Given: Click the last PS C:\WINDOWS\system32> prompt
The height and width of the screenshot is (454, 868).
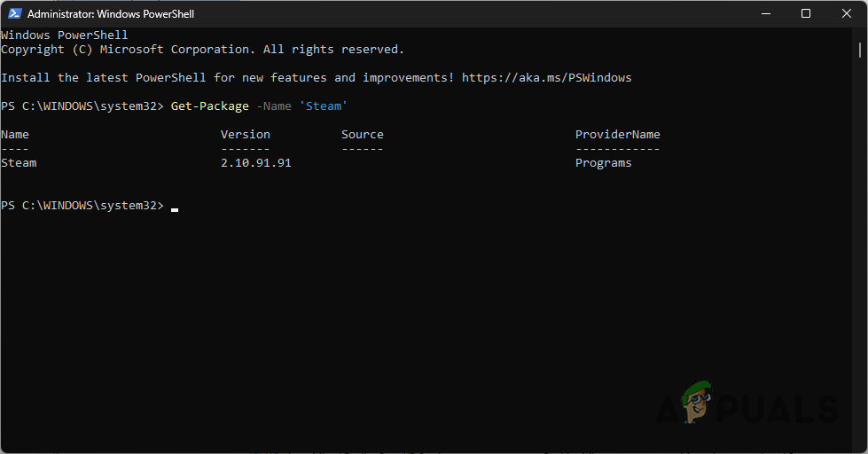Looking at the screenshot, I should coord(82,206).
